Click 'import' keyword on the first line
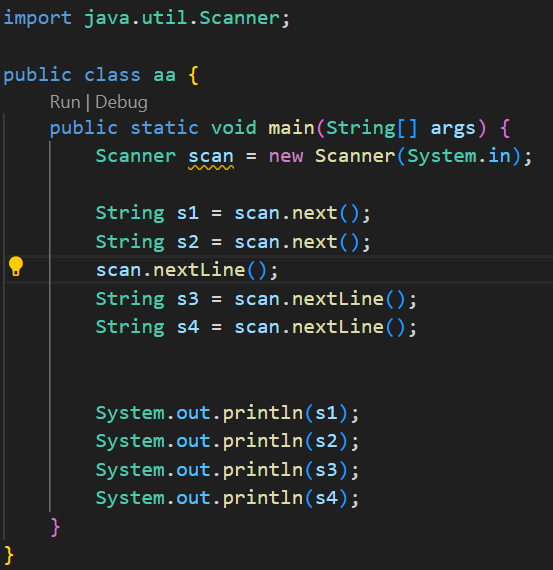This screenshot has width=553, height=570. point(37,18)
